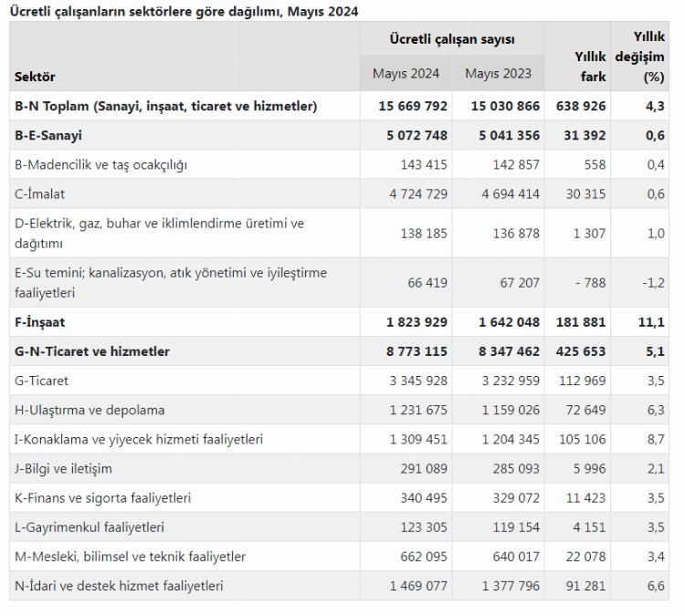Click the B-E-Sanayi row label
This screenshot has width=685, height=616.
48,135
